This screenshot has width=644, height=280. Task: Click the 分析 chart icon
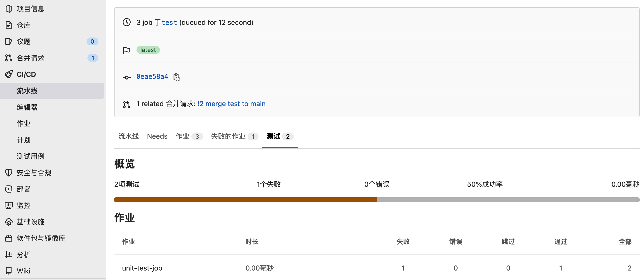click(x=9, y=254)
